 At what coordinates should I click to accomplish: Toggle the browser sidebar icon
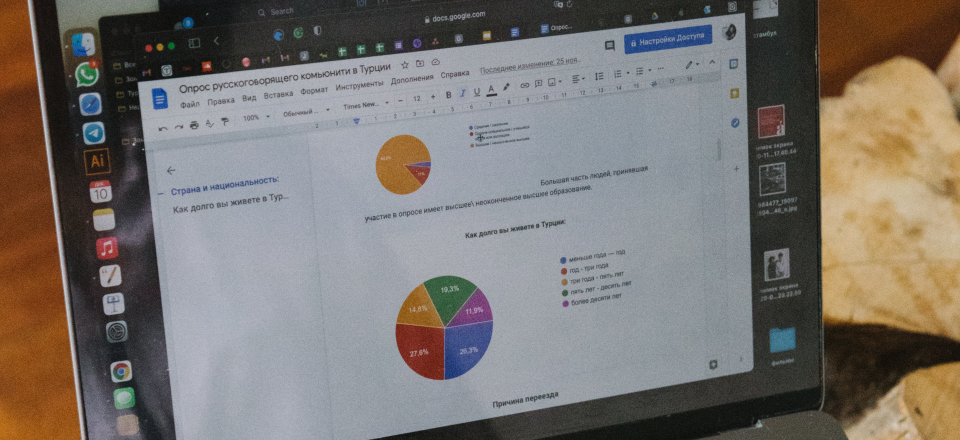(195, 43)
